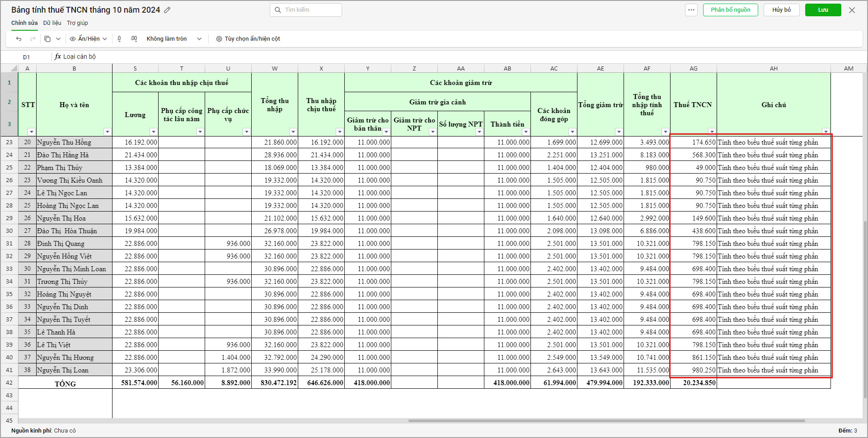Click the horizontal scrollbar at the bottom
Screen dimensions: 868x438
pos(606,421)
